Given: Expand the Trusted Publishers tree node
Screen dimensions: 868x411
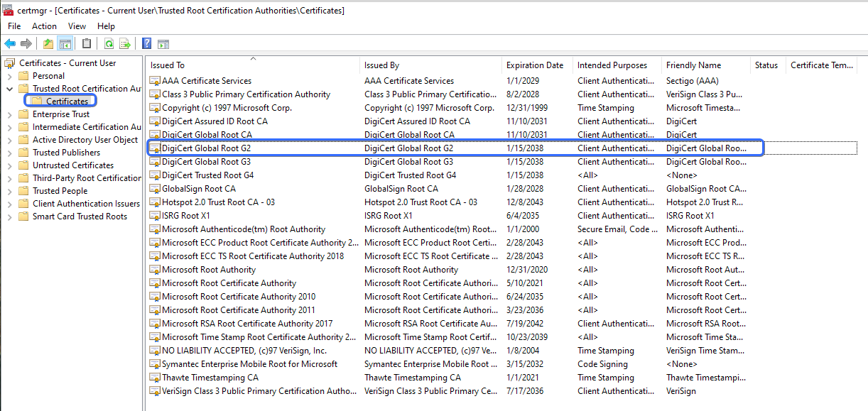Looking at the screenshot, I should 9,153.
